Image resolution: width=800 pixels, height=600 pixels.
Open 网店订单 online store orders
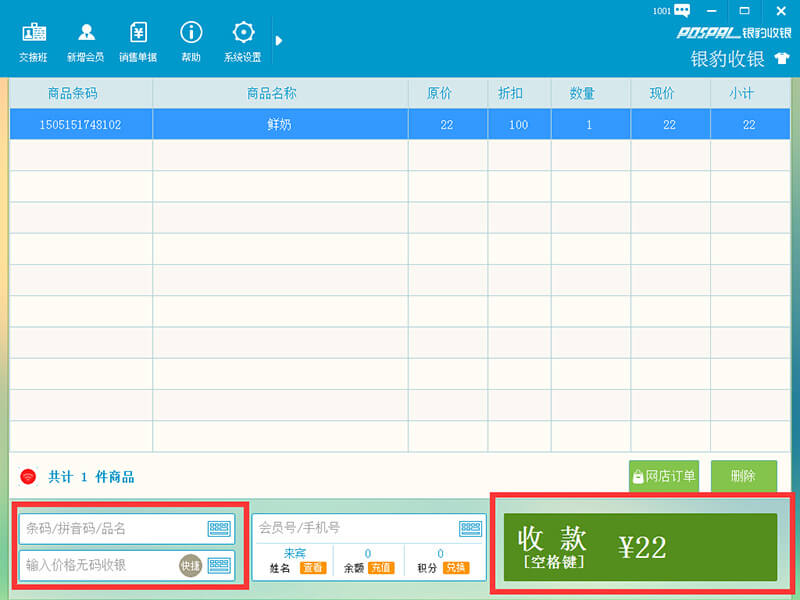[x=663, y=477]
